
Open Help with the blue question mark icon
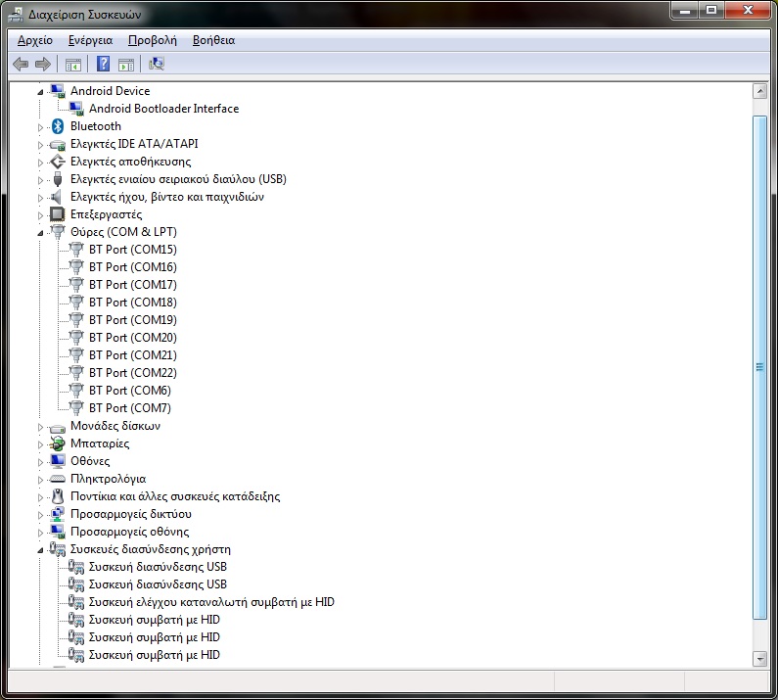coord(102,65)
